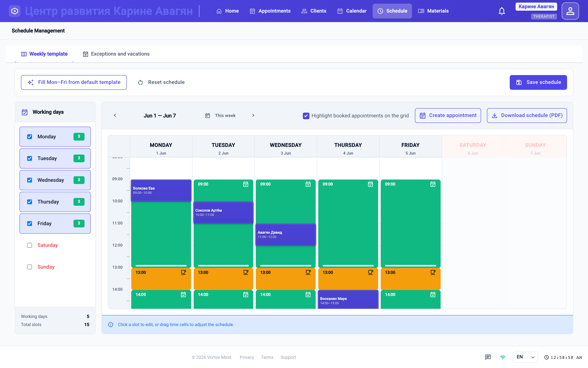
Task: Click the calendar icon on Tuesday 09:00 slot
Action: (x=246, y=184)
